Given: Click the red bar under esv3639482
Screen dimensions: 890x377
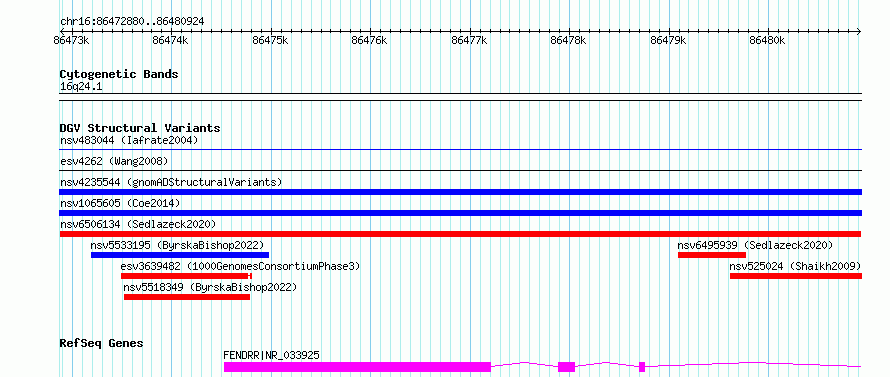Looking at the screenshot, I should point(186,276).
